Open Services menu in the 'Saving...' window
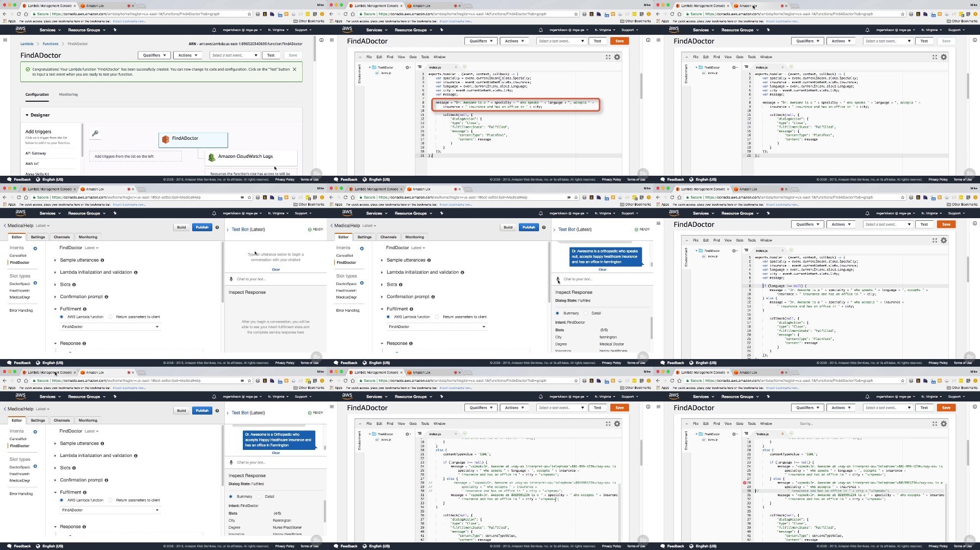Viewport: 980px width, 550px height. coord(702,397)
